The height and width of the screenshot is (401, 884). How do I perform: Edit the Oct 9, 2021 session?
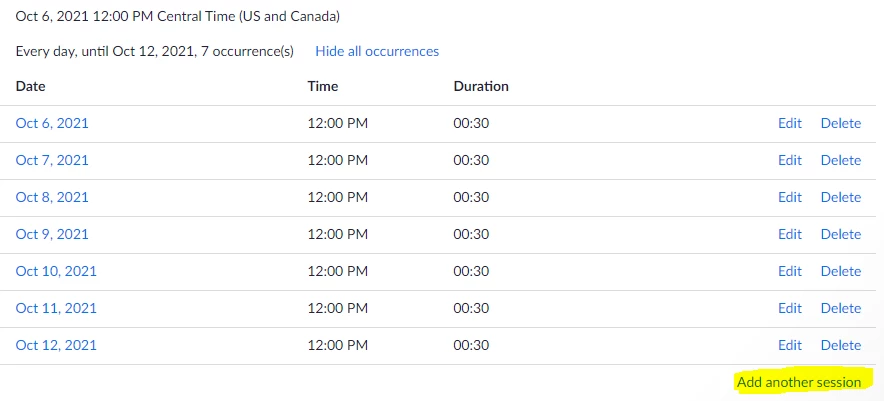click(790, 234)
